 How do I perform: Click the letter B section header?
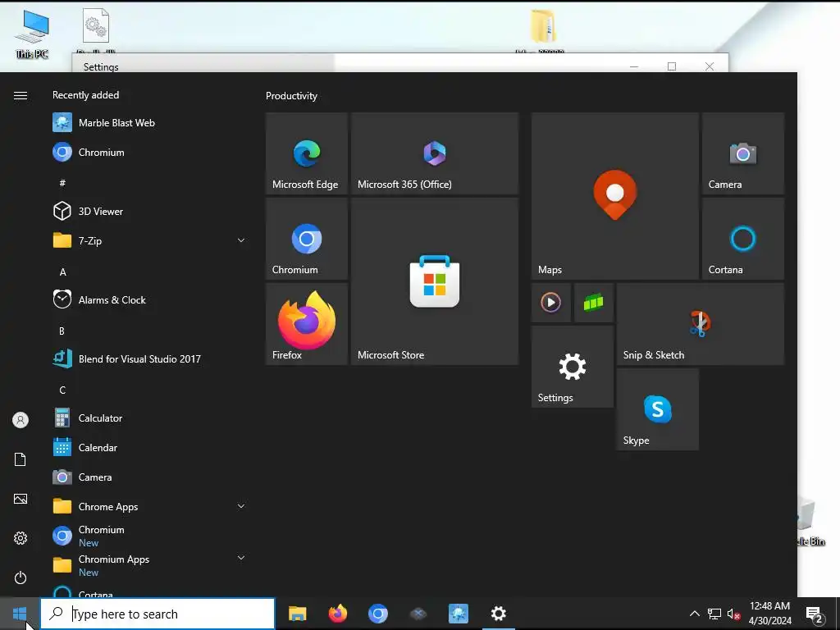click(x=62, y=331)
